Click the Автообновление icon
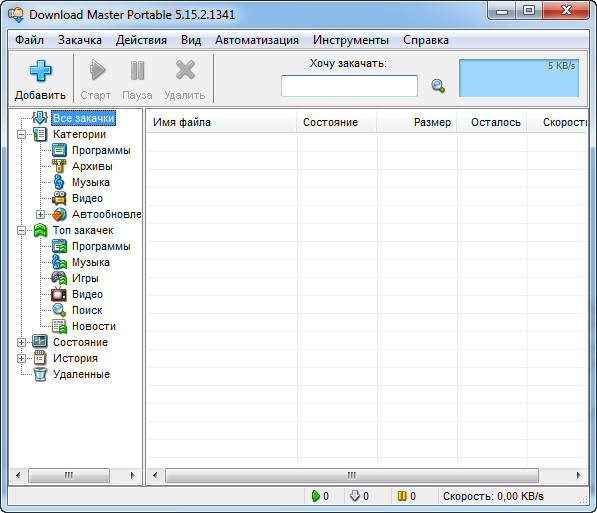Viewport: 597px width, 513px height. 59,214
